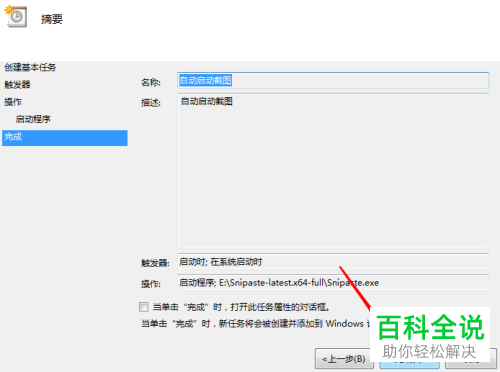
Task: Select the 创建基本任务 step
Action: [x=30, y=68]
